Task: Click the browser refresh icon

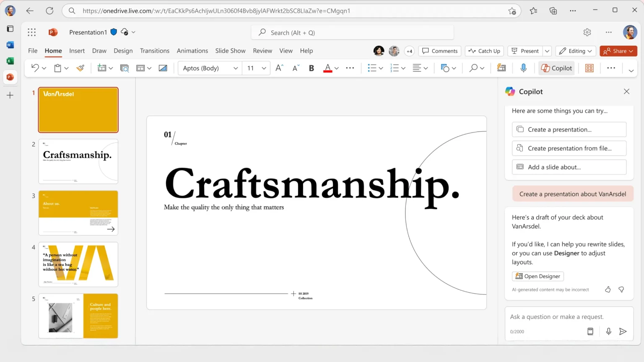Action: coord(49,11)
